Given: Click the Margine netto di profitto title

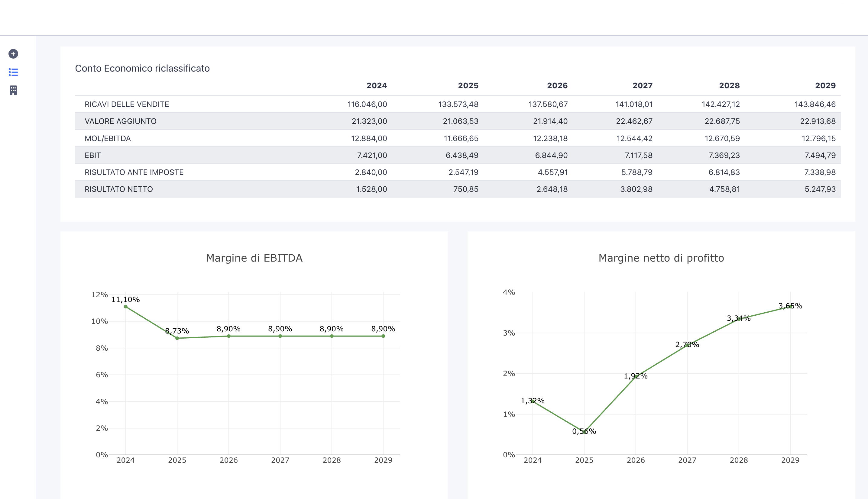Looking at the screenshot, I should [661, 258].
